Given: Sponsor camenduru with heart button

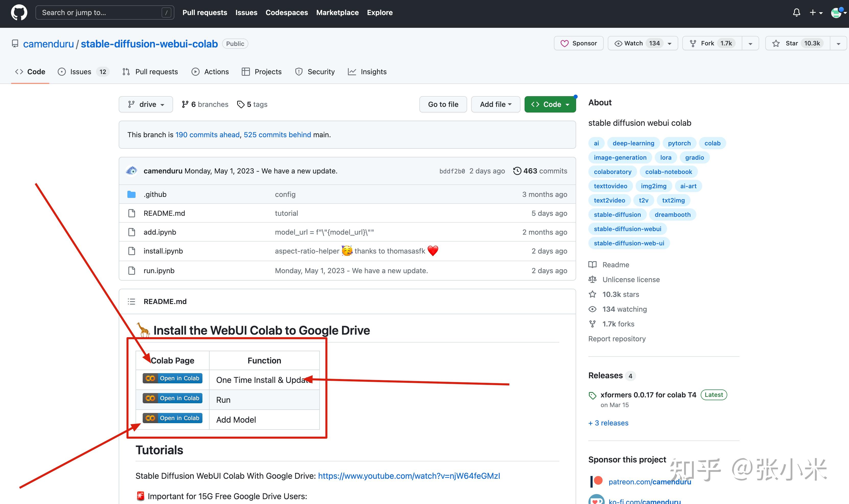Looking at the screenshot, I should 578,43.
